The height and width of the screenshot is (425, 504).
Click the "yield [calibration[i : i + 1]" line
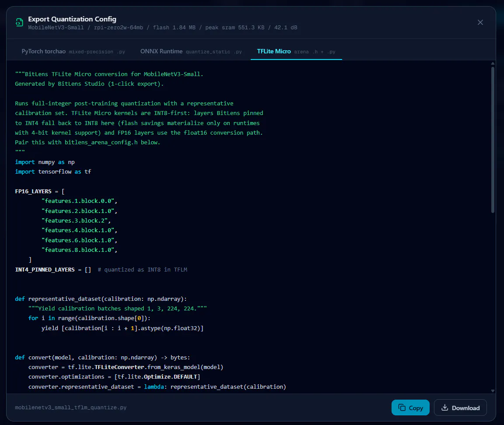(x=122, y=328)
